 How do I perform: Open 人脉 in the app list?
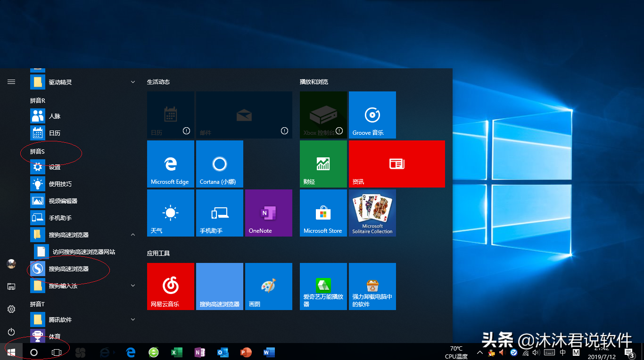(83, 116)
